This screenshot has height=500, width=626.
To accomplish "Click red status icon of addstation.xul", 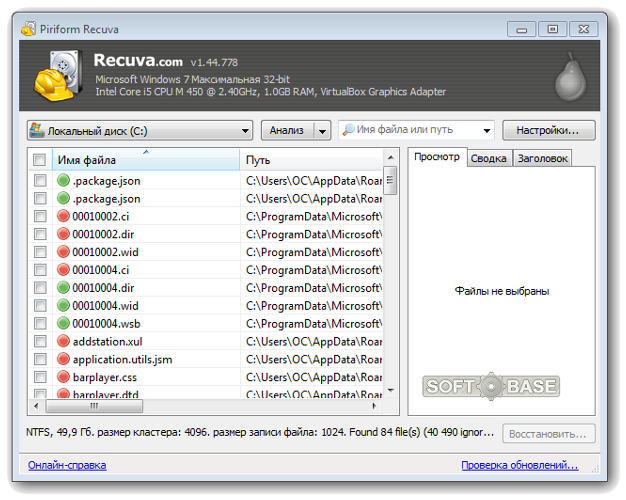I will 63,341.
